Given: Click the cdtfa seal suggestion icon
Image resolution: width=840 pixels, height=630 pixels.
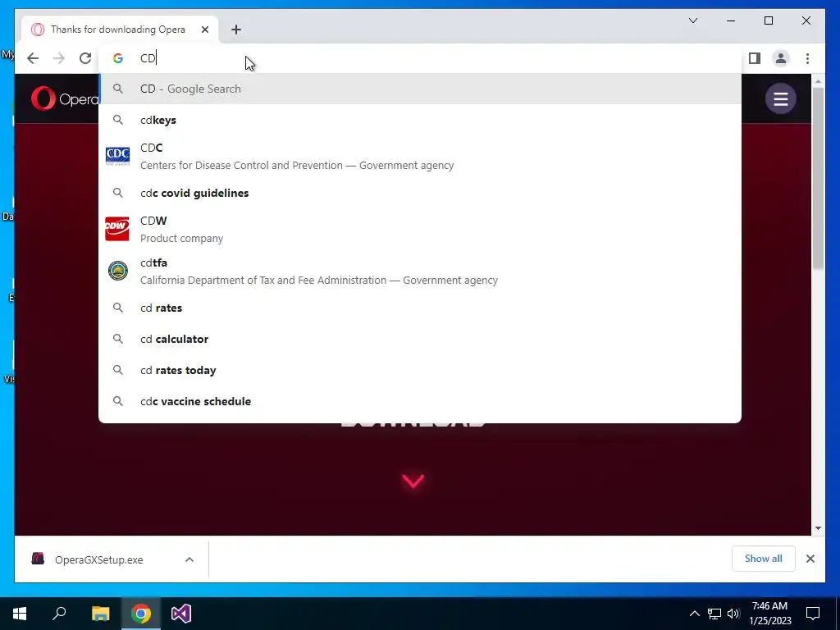Looking at the screenshot, I should 118,271.
